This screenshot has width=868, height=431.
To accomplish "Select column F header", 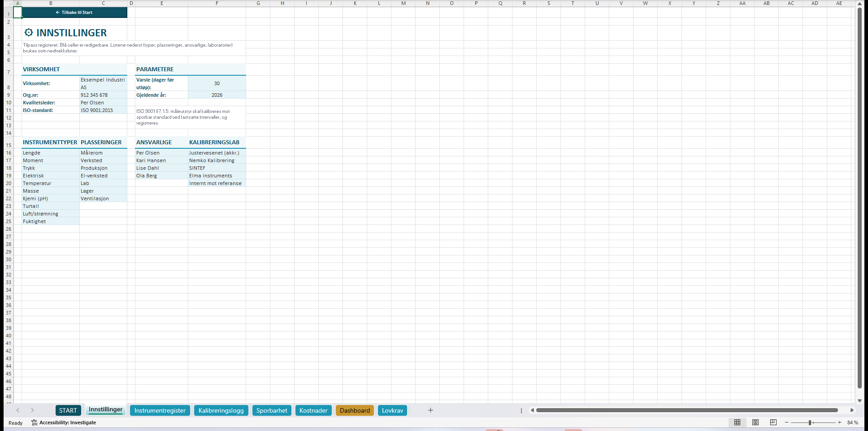I will coord(217,3).
